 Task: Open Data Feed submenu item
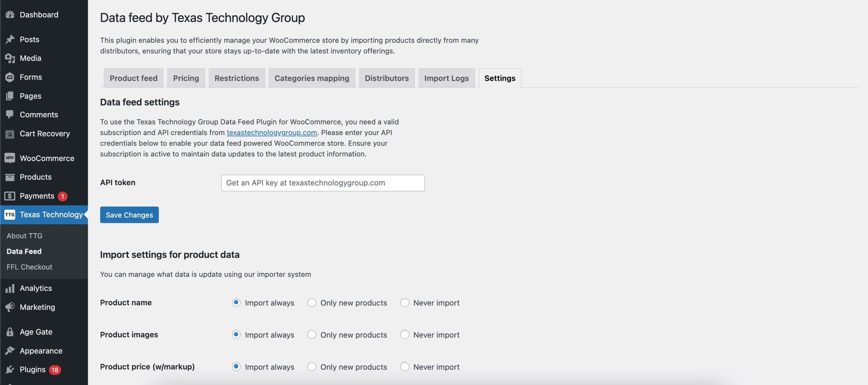tap(24, 252)
